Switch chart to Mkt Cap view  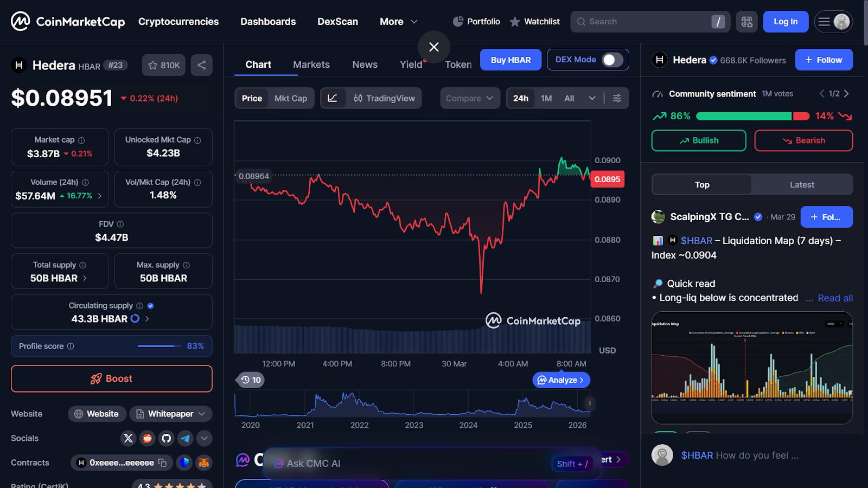pos(290,98)
